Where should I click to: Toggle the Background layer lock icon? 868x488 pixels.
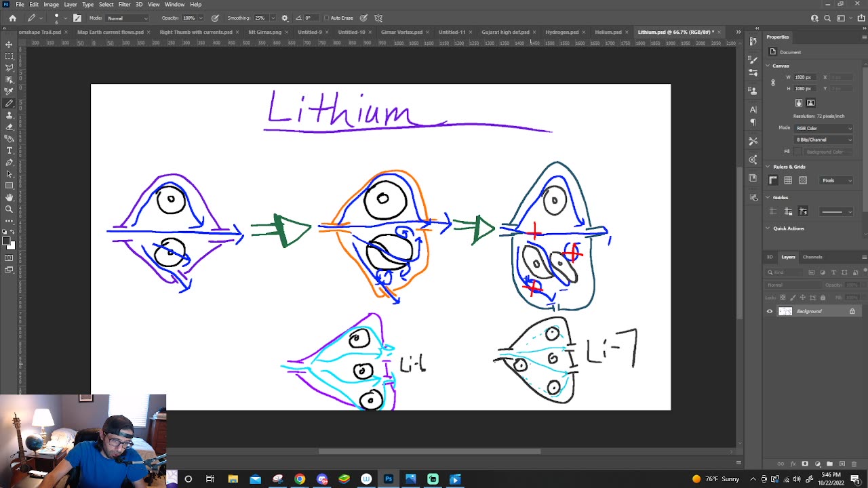tap(852, 311)
